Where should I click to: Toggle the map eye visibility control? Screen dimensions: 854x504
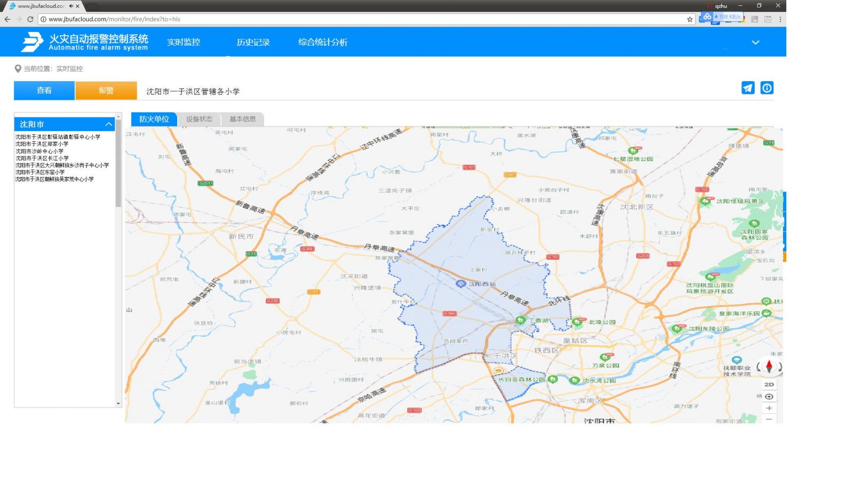point(769,396)
